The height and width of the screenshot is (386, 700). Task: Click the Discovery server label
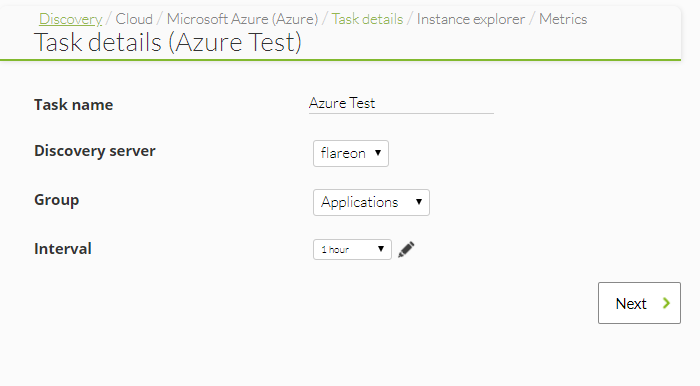(x=95, y=151)
